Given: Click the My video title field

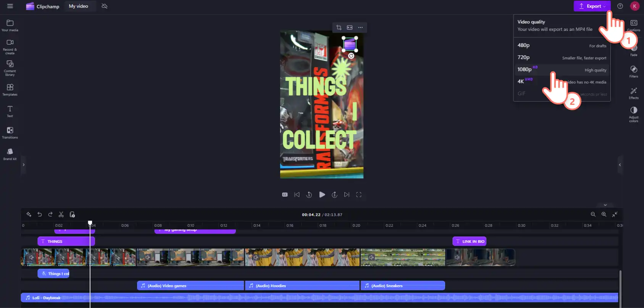Looking at the screenshot, I should [x=79, y=6].
